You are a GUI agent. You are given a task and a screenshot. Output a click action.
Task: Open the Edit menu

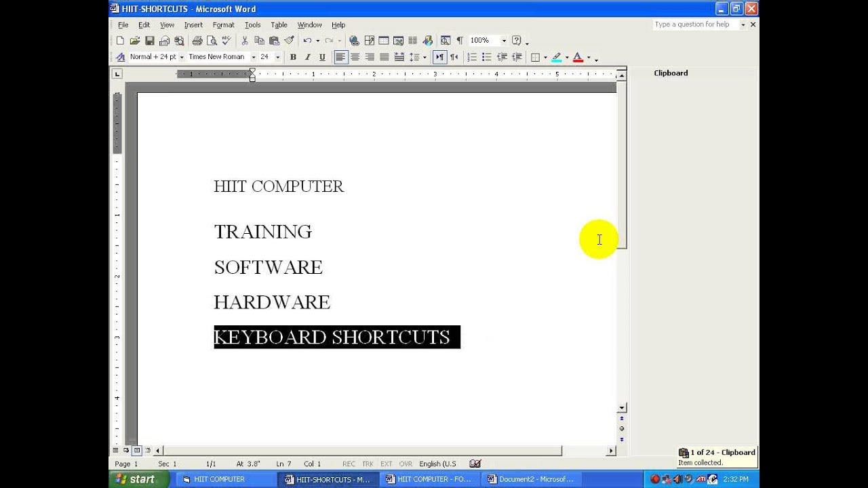click(x=144, y=25)
